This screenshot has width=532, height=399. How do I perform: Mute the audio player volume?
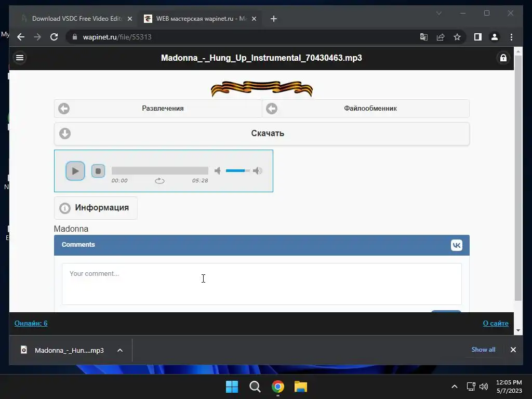pyautogui.click(x=218, y=170)
